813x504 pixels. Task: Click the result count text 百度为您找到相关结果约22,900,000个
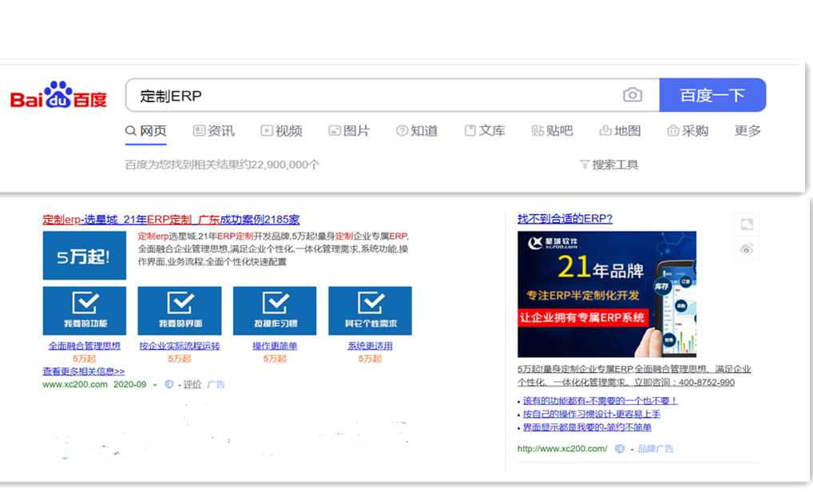[223, 165]
